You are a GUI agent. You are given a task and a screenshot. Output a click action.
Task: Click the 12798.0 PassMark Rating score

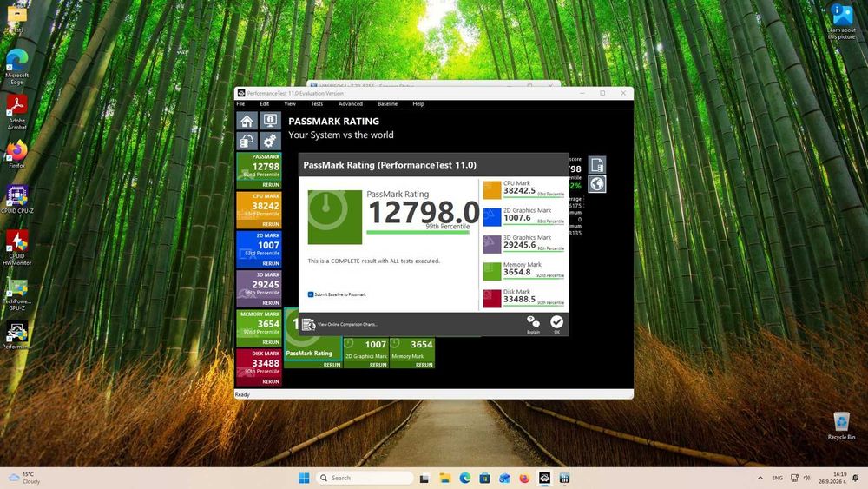tap(424, 212)
